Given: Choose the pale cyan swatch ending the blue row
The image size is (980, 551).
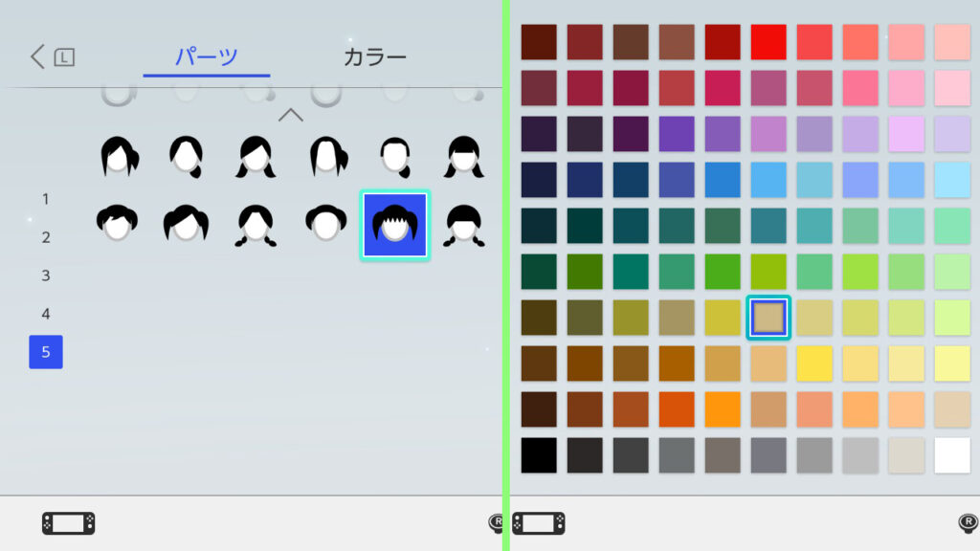Looking at the screenshot, I should click(952, 180).
